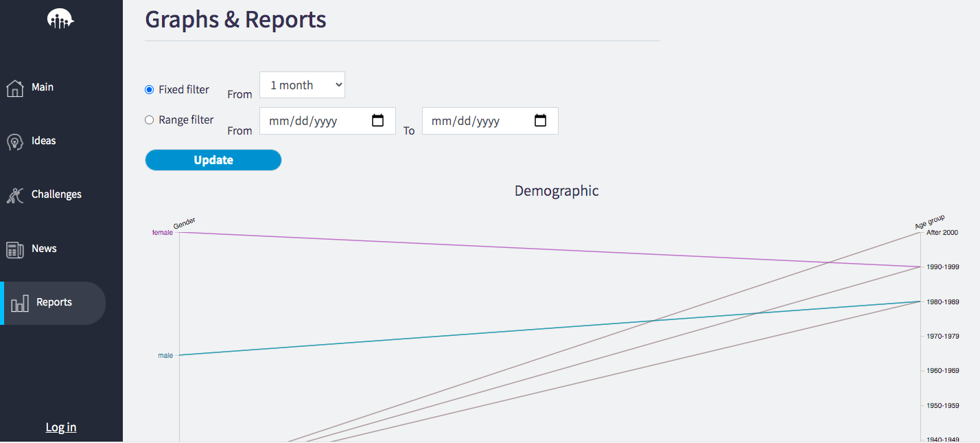Click the purple female demographic line
The width and height of the screenshot is (980, 443).
coord(549,249)
